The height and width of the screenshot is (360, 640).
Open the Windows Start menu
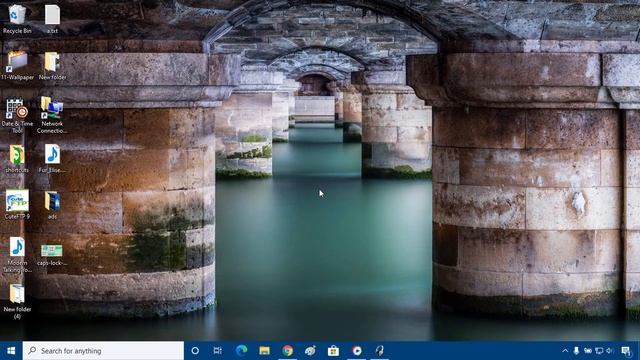pyautogui.click(x=11, y=351)
